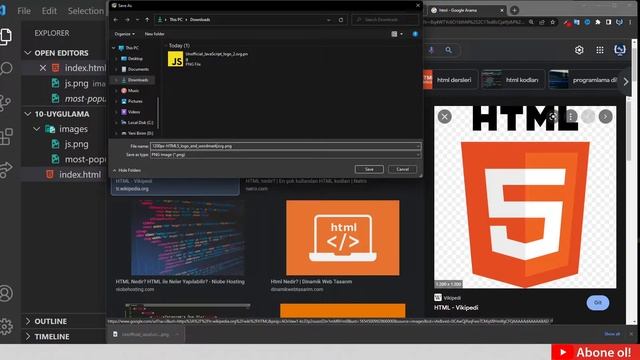Viewport: 640px width, 360px height.
Task: Close index.html in Open Editors
Action: tap(43, 68)
